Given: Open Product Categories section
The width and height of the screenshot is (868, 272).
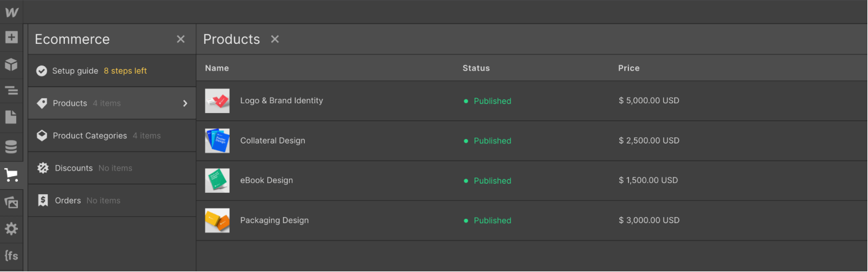Looking at the screenshot, I should click(90, 135).
